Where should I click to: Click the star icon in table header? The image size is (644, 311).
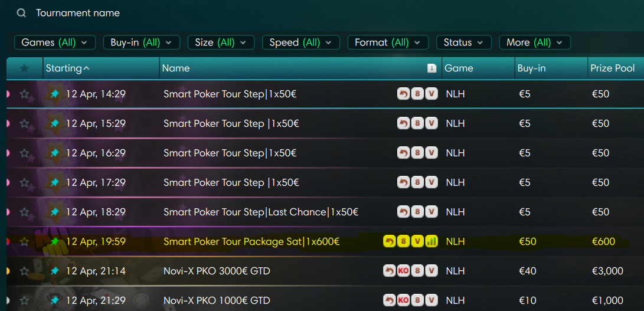[24, 68]
